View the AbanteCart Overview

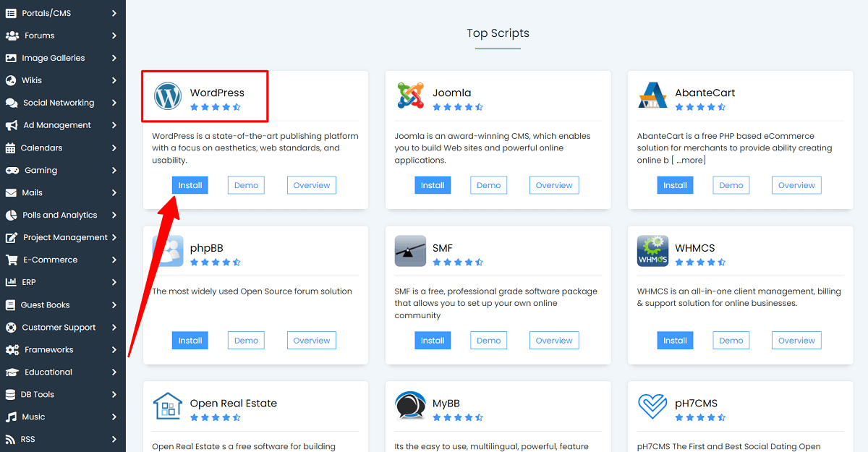tap(796, 184)
